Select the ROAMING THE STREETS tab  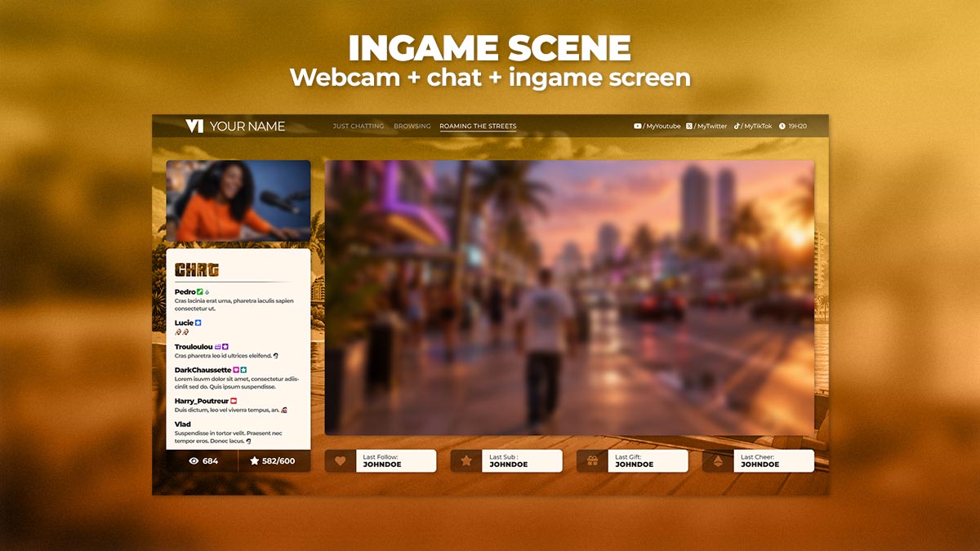click(x=478, y=127)
